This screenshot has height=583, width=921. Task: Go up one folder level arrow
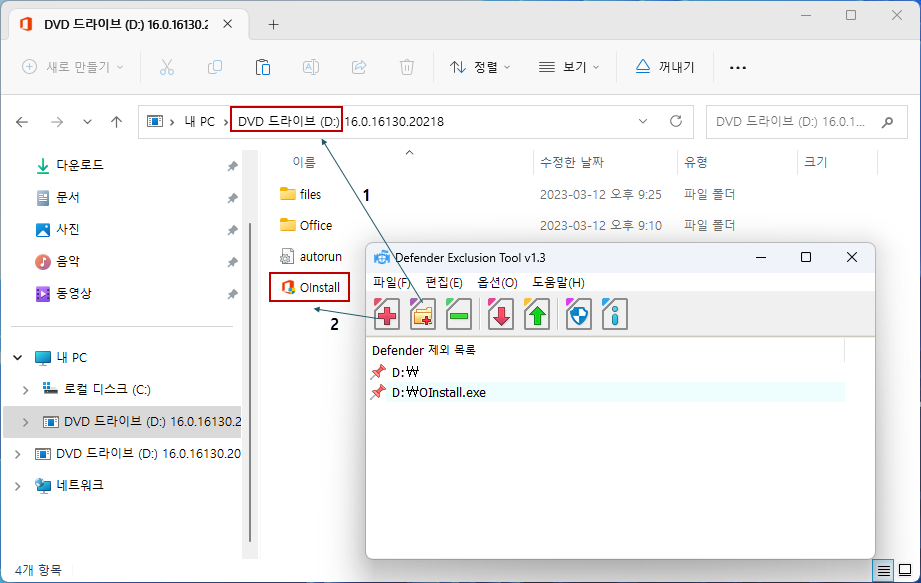coord(116,122)
